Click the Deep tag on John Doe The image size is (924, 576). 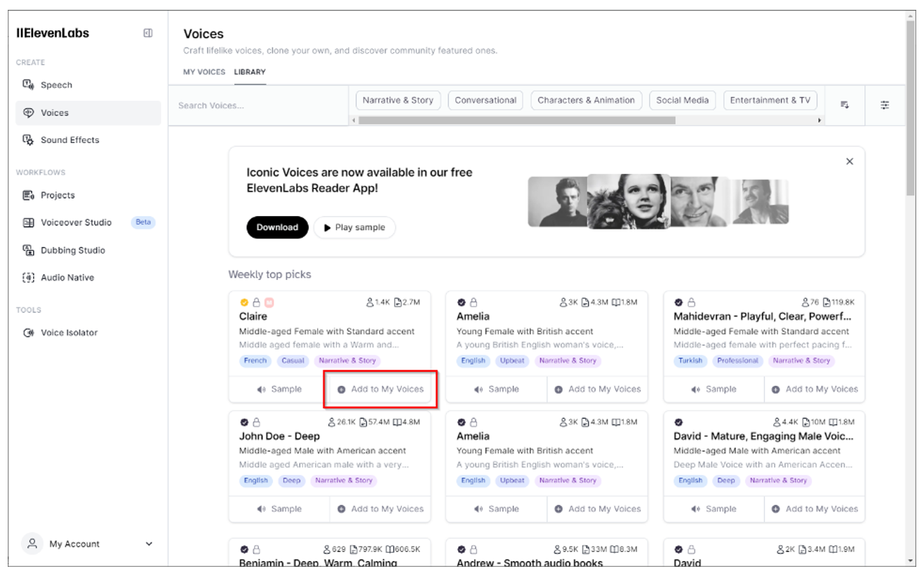pyautogui.click(x=292, y=481)
